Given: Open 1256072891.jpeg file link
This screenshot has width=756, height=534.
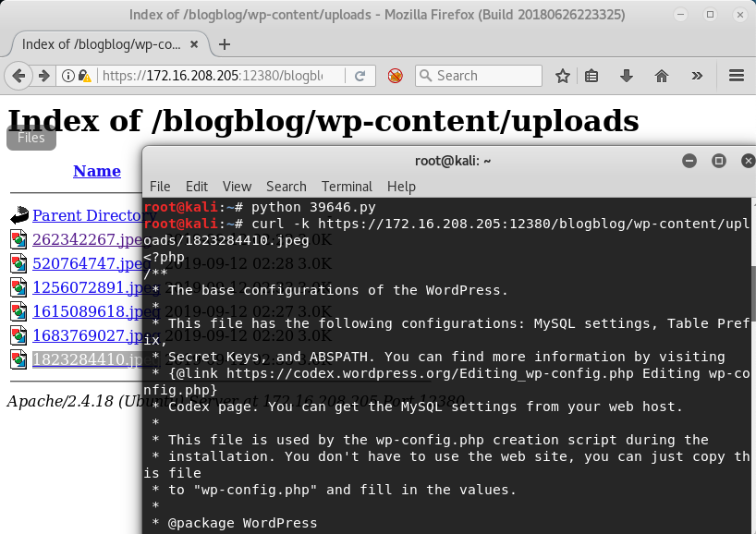Looking at the screenshot, I should click(x=88, y=287).
